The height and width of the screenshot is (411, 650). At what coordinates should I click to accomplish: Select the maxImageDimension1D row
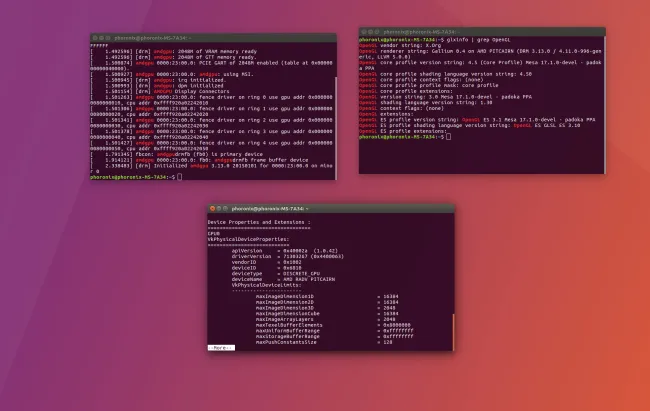(327, 297)
